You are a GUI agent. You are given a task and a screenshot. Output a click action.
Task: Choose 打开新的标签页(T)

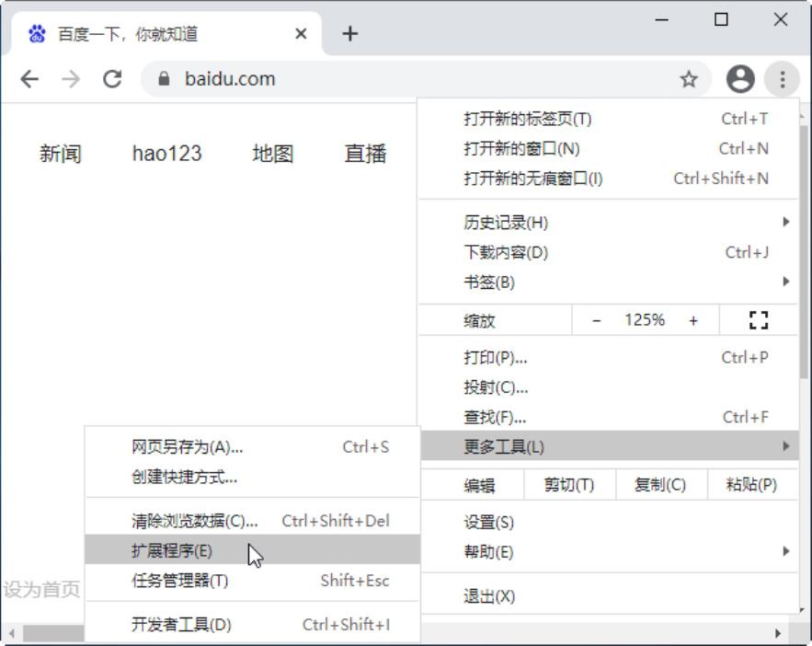pyautogui.click(x=608, y=119)
